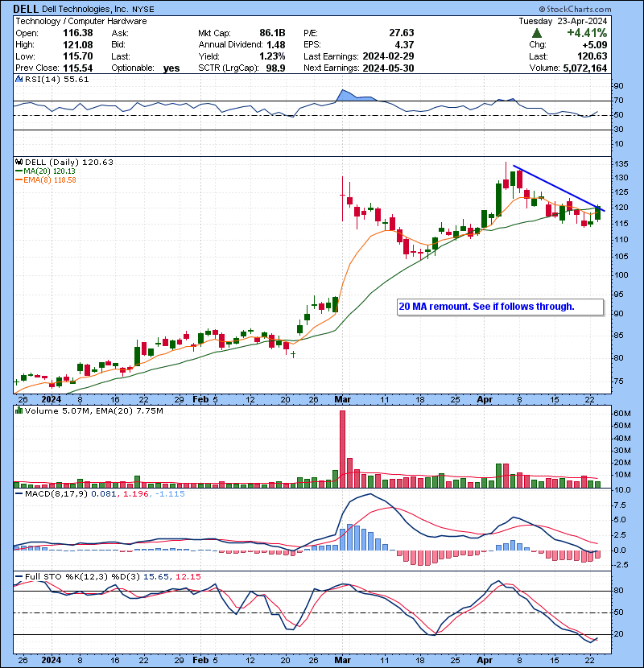644x668 pixels.
Task: Click the Bid label in the quote table
Action: tap(118, 44)
